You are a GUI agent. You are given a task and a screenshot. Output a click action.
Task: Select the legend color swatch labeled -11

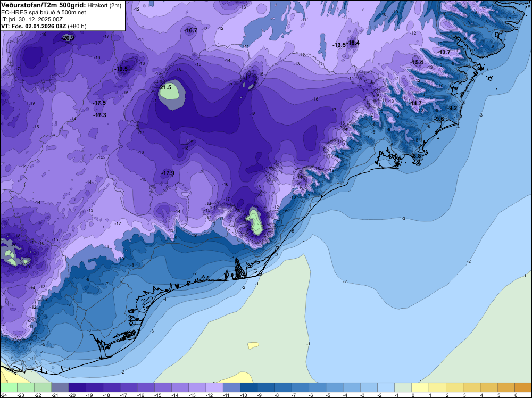pyautogui.click(x=231, y=387)
